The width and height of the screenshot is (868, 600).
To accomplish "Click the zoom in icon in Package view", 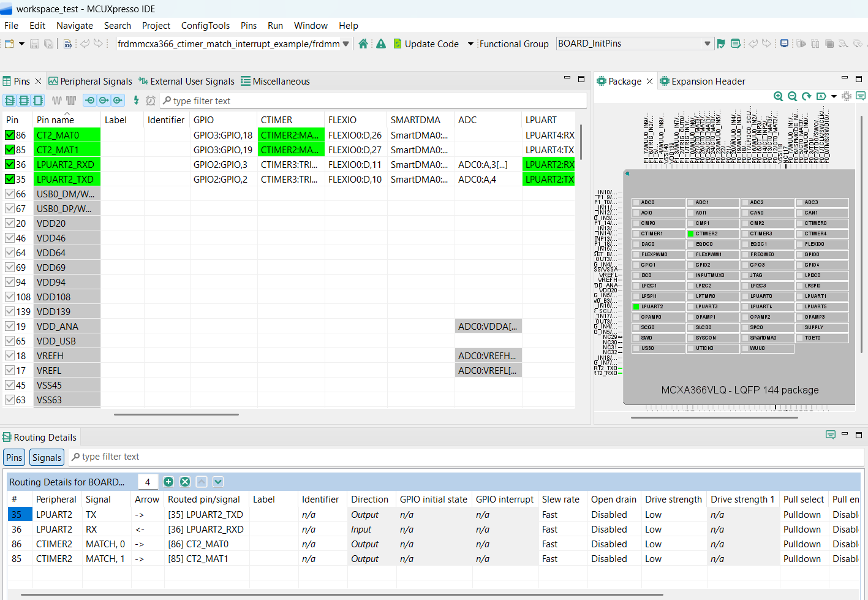I will 778,96.
